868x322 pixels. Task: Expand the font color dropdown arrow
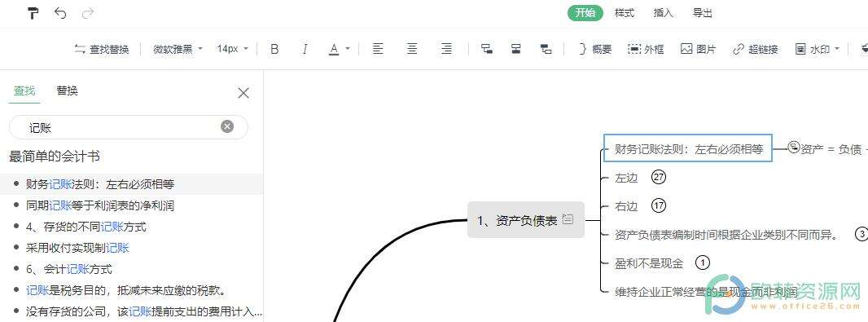pos(348,49)
